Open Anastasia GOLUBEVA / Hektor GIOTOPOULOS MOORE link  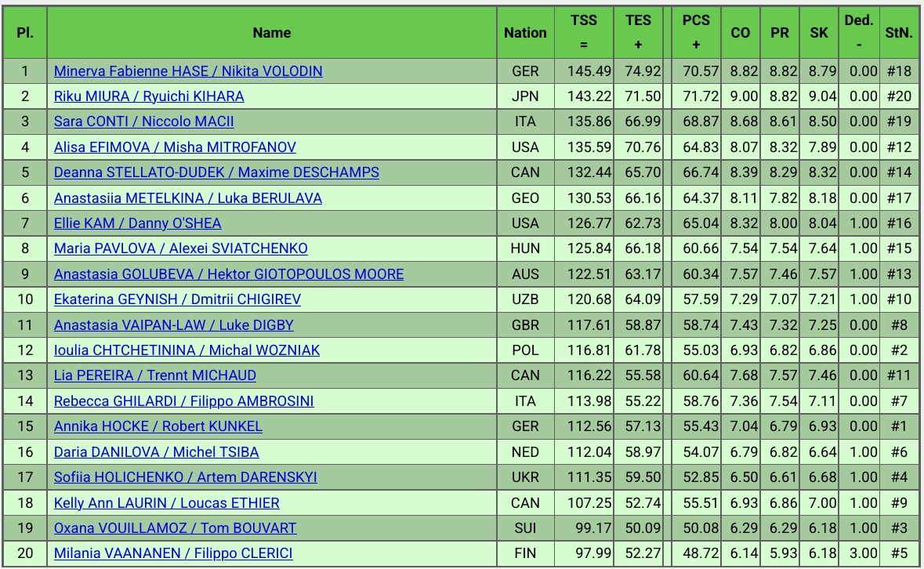[x=229, y=274]
